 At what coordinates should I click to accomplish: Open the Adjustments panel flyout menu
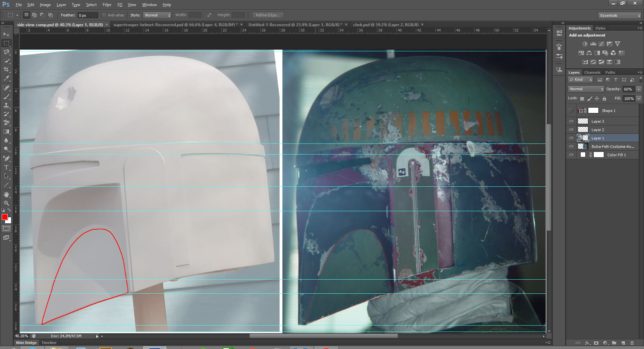[640, 28]
